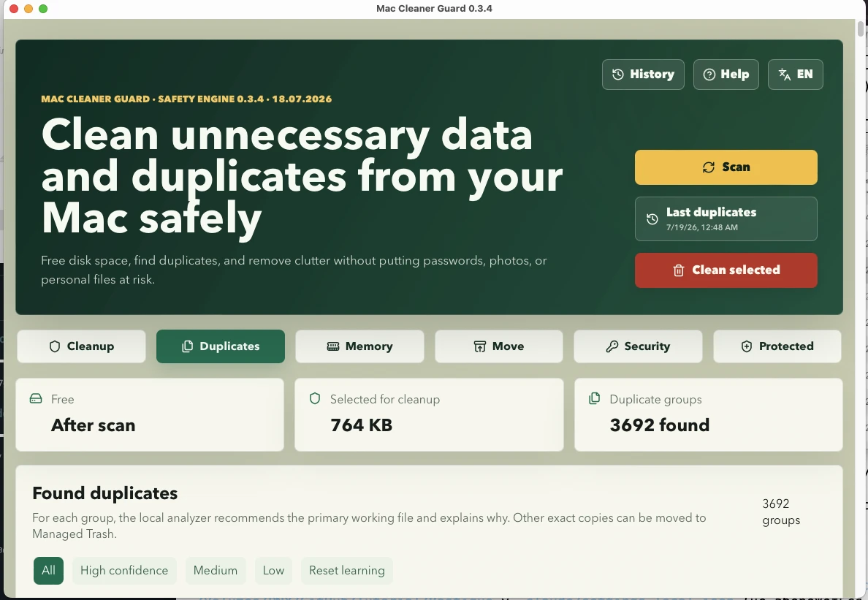Click the archive box icon on Move tab
The height and width of the screenshot is (600, 868).
click(479, 346)
